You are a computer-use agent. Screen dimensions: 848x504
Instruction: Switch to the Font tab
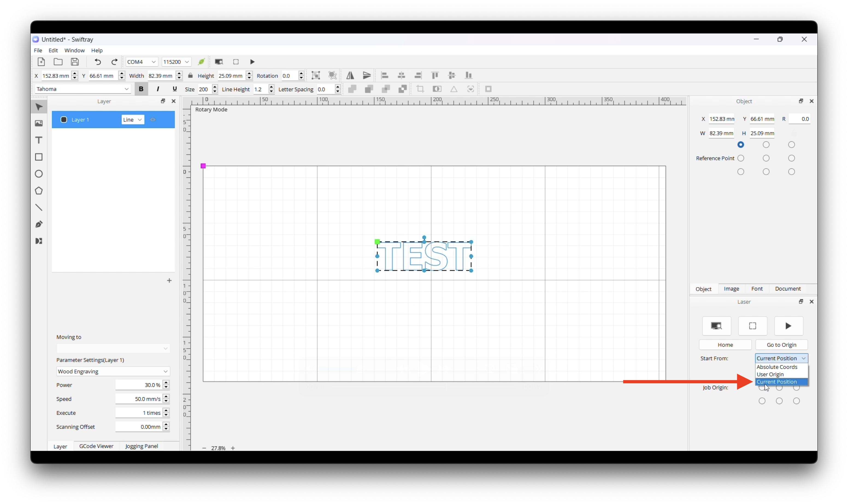tap(756, 289)
